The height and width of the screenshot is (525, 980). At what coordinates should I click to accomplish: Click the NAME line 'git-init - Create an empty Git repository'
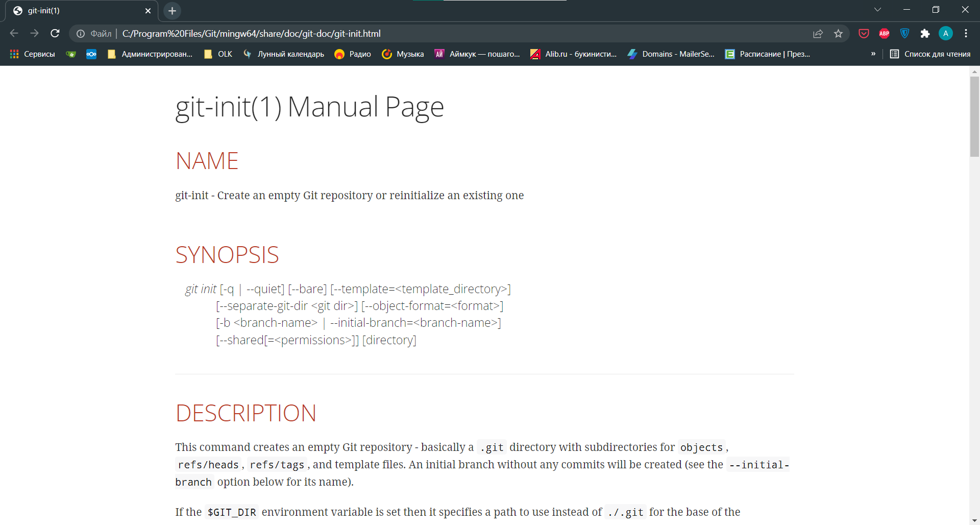click(x=349, y=196)
